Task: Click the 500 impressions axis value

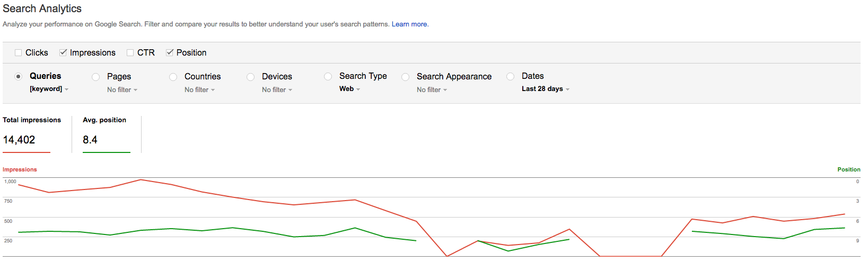Action: pyautogui.click(x=8, y=221)
